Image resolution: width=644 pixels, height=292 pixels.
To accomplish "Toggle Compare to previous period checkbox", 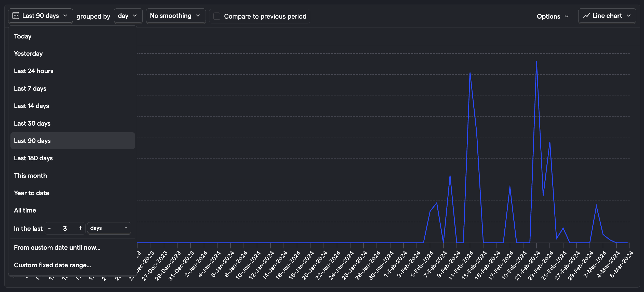I will (217, 16).
